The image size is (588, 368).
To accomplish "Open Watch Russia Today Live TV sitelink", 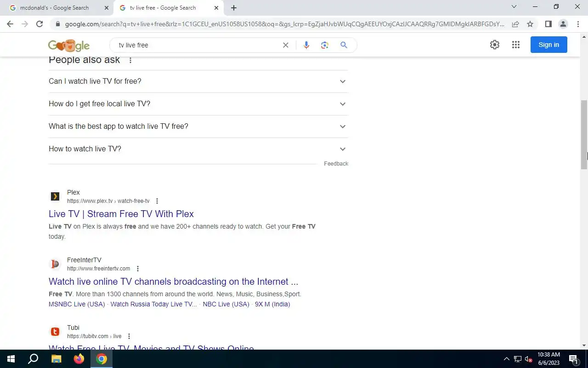I will tap(154, 304).
